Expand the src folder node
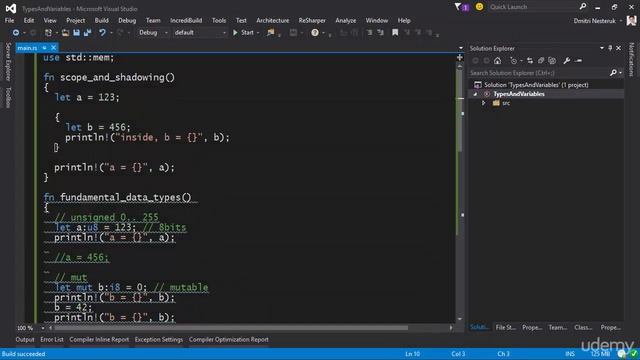Viewport: 640px width, 360px height. point(483,103)
